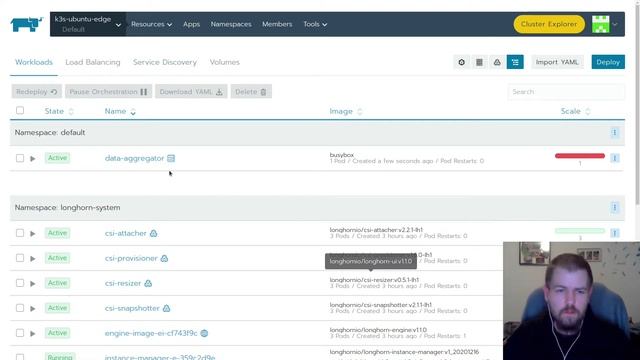This screenshot has height=360, width=640.
Task: Click the icon next to csi-resizer
Action: tap(148, 283)
